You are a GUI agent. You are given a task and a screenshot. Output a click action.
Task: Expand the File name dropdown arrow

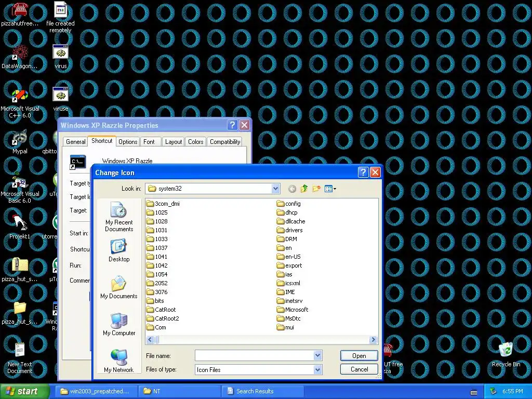[x=317, y=355]
